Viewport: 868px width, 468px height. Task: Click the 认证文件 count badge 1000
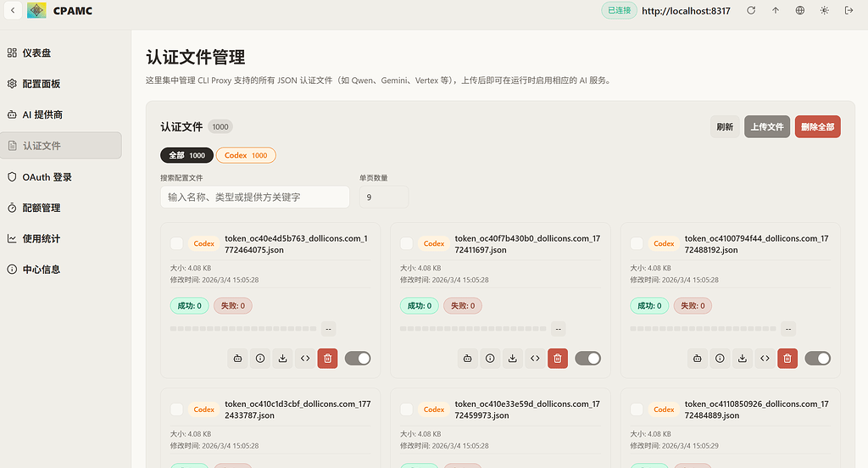click(220, 127)
